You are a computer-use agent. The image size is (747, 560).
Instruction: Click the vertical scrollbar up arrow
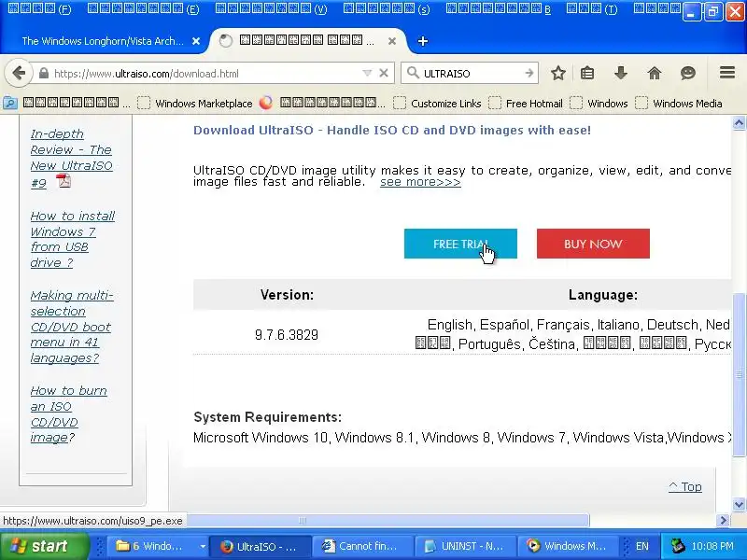[x=739, y=123]
